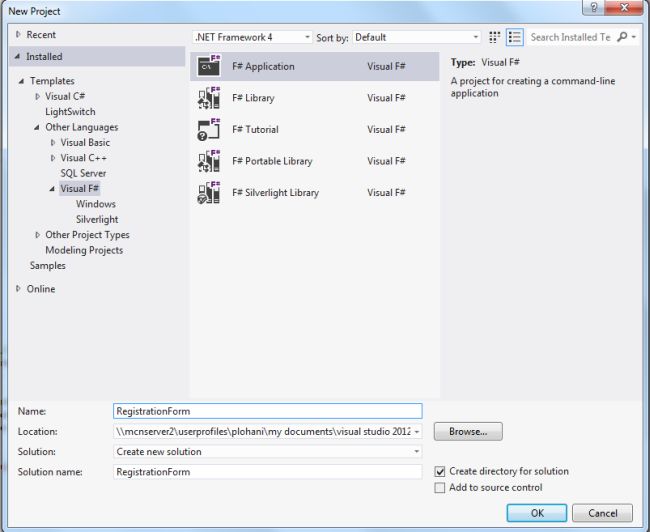Open the dialog help question-mark button
650x532 pixels.
coord(594,8)
